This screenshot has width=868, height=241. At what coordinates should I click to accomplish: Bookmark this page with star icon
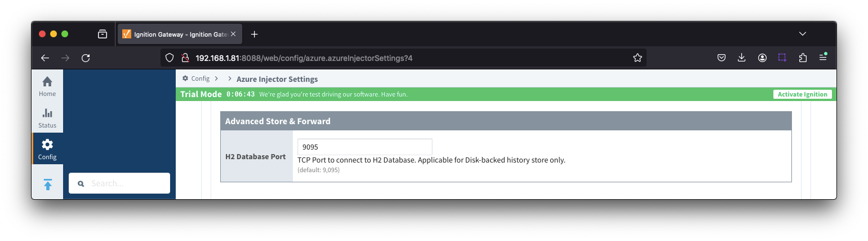(637, 58)
